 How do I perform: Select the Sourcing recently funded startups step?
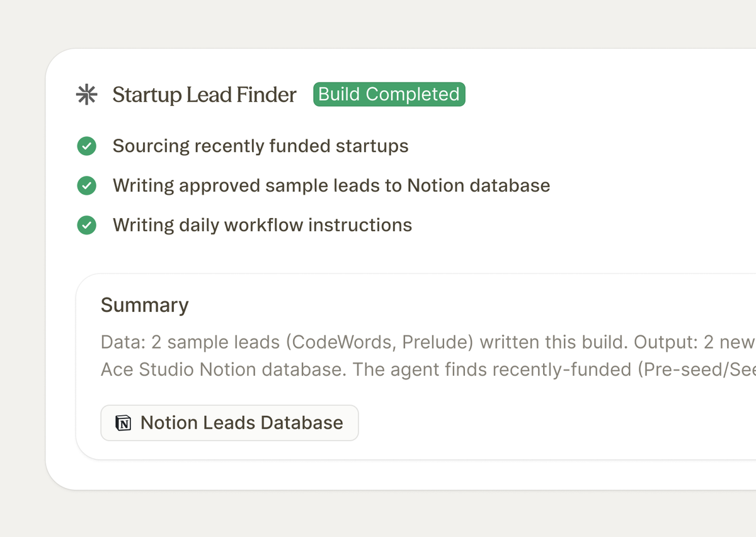tap(260, 146)
